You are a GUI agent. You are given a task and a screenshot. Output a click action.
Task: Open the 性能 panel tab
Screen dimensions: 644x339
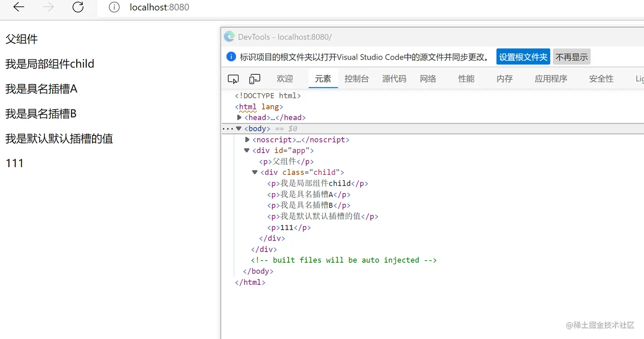[x=466, y=78]
